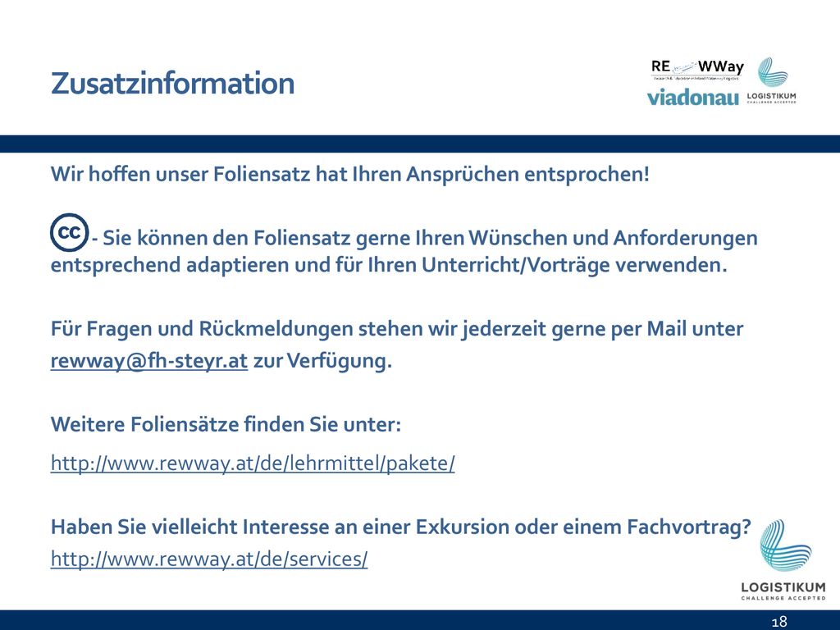The image size is (840, 630).
Task: Select the Zusatzinformation slide title
Action: tap(172, 83)
